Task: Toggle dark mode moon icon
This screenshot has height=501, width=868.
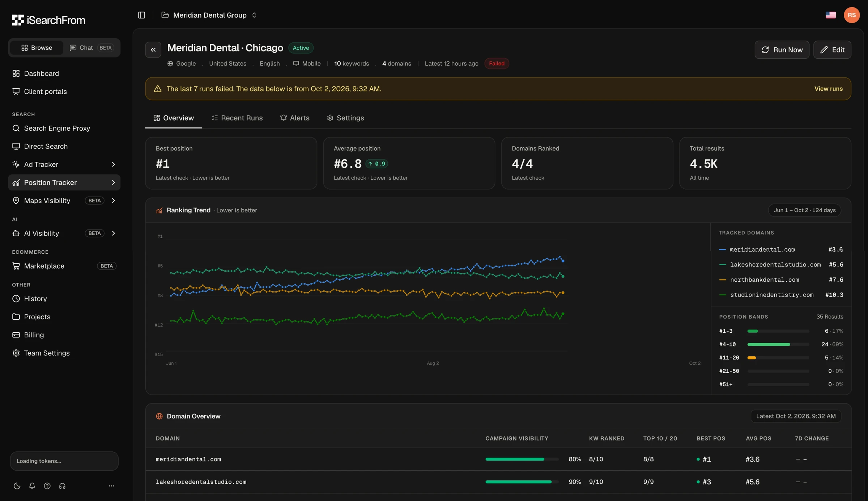Action: [17, 486]
